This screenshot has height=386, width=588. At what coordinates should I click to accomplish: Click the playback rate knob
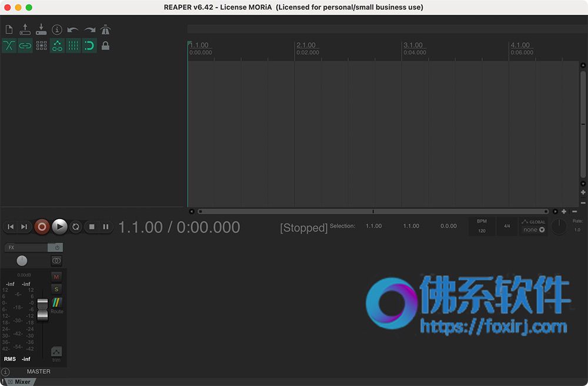point(559,227)
